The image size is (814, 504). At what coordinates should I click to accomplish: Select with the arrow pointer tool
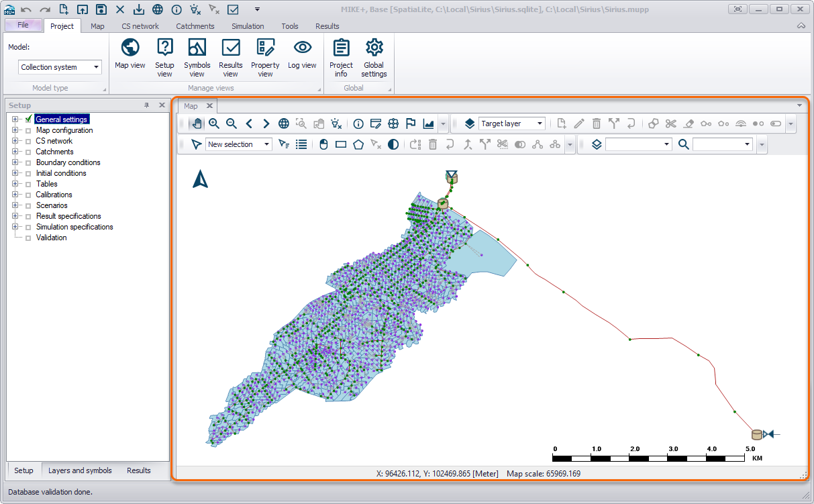196,144
